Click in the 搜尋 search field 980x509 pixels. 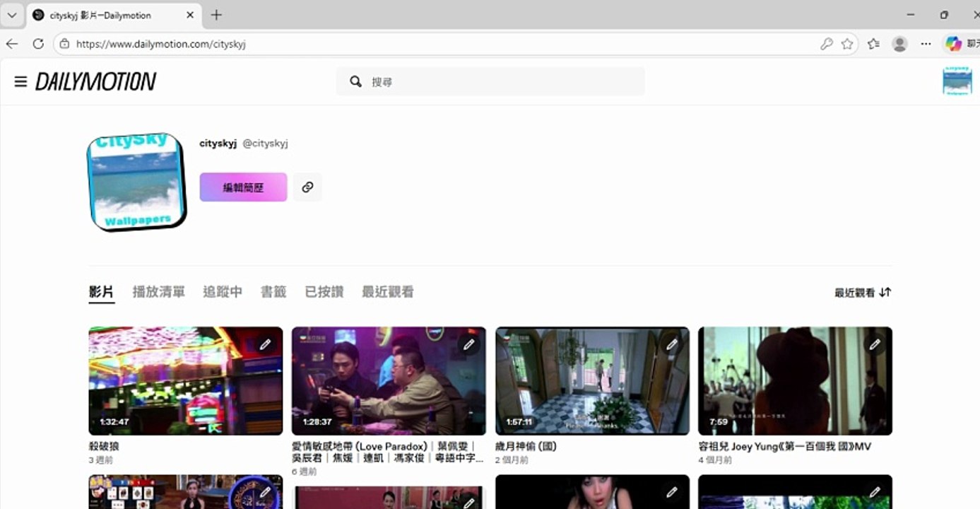[x=490, y=82]
